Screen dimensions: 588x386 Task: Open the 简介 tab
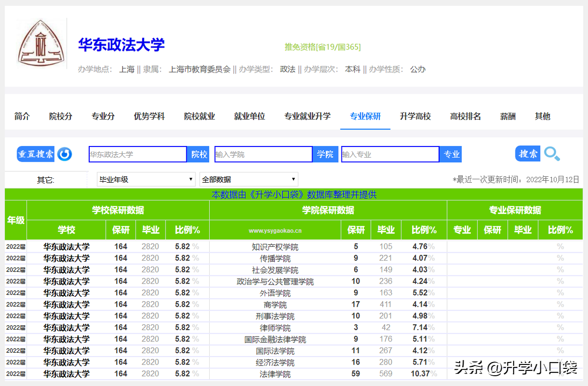click(22, 116)
